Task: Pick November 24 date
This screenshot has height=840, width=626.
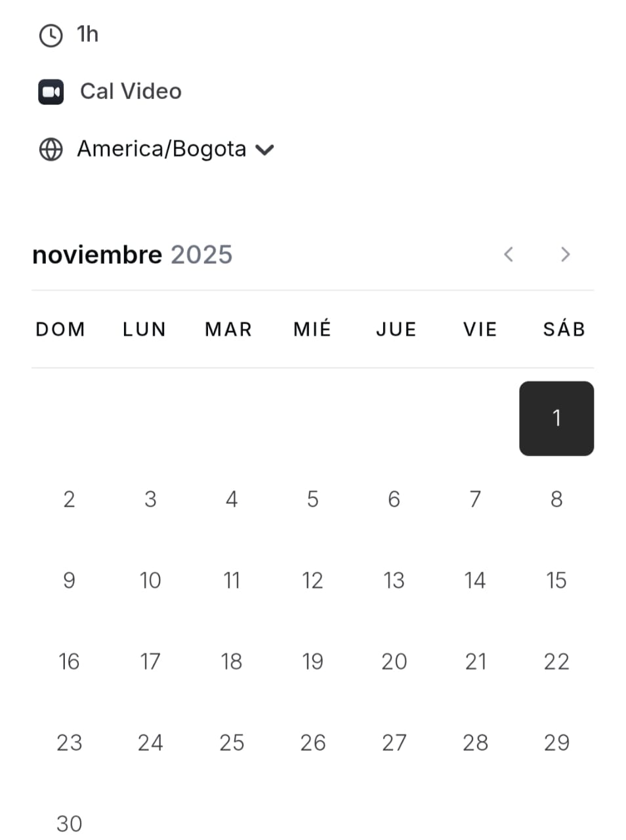Action: click(x=150, y=743)
